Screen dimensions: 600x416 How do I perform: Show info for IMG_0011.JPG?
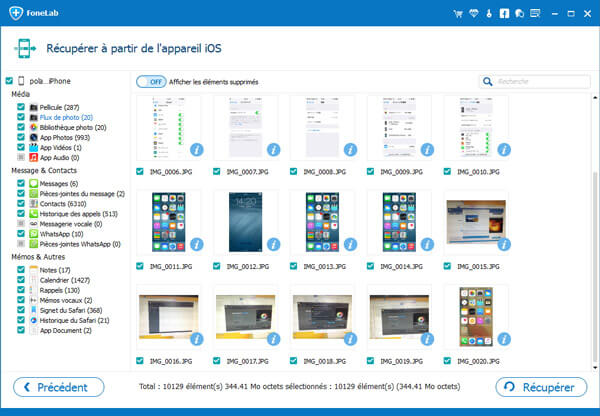tap(197, 244)
